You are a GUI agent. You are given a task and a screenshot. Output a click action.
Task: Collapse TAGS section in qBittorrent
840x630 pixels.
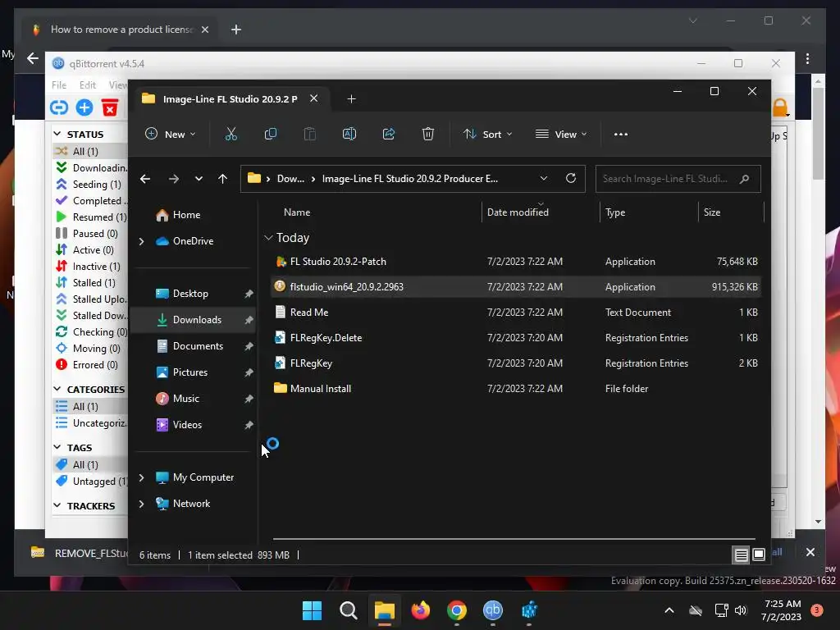click(x=57, y=447)
